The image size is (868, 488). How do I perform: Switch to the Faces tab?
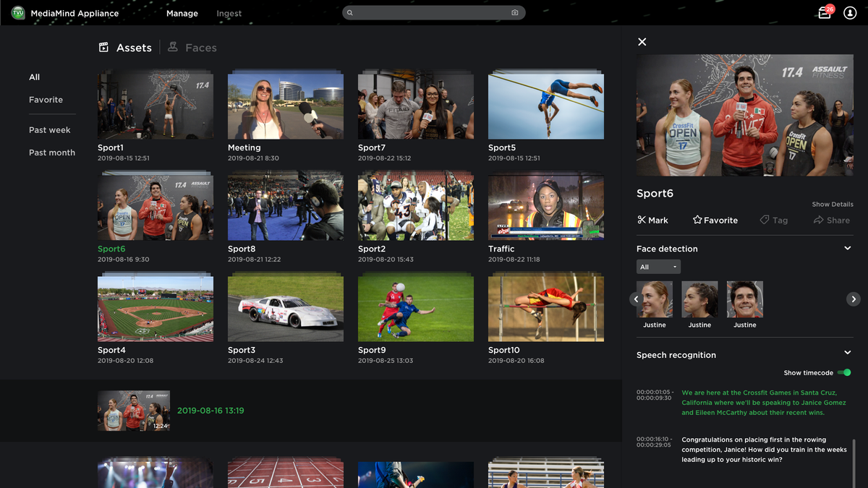(192, 47)
